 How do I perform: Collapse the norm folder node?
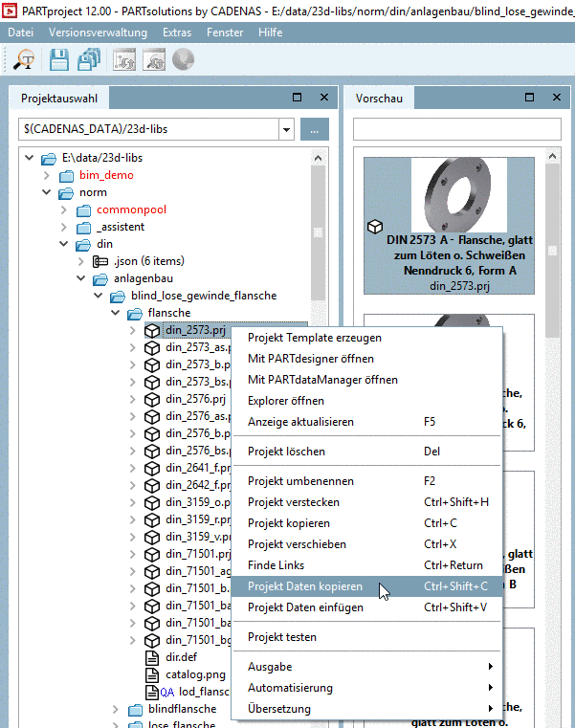point(47,192)
